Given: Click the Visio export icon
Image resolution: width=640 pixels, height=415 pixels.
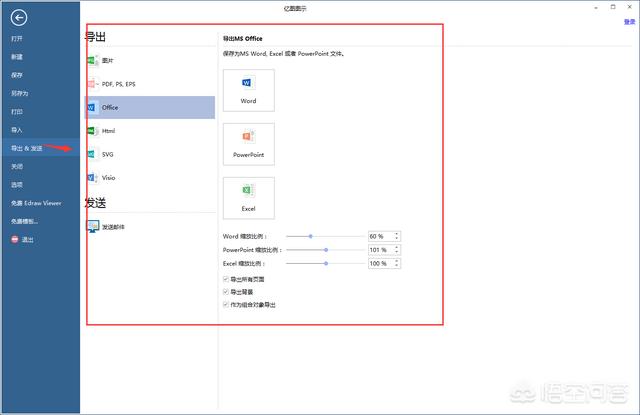Looking at the screenshot, I should (93, 178).
